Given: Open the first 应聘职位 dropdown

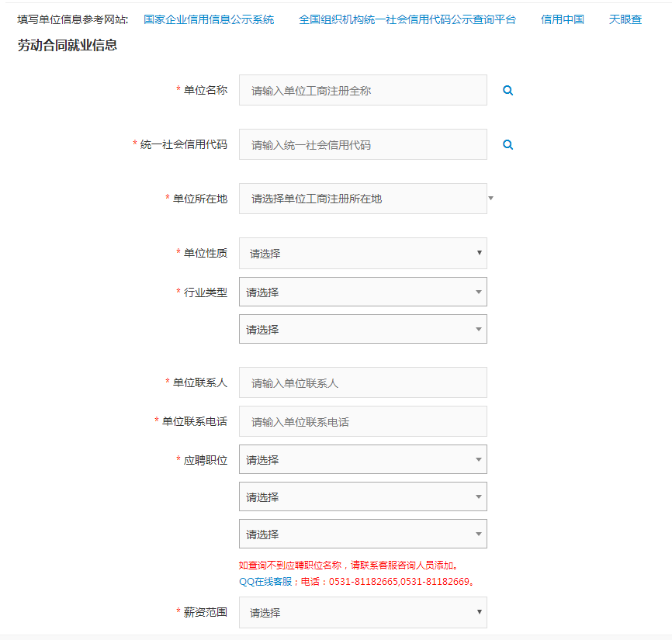Looking at the screenshot, I should 362,460.
